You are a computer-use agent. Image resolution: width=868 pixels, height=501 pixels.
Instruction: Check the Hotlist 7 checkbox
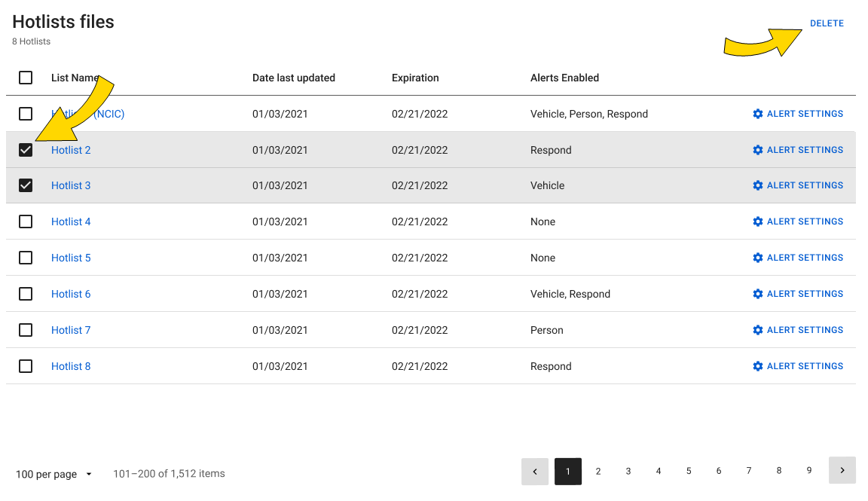tap(26, 330)
